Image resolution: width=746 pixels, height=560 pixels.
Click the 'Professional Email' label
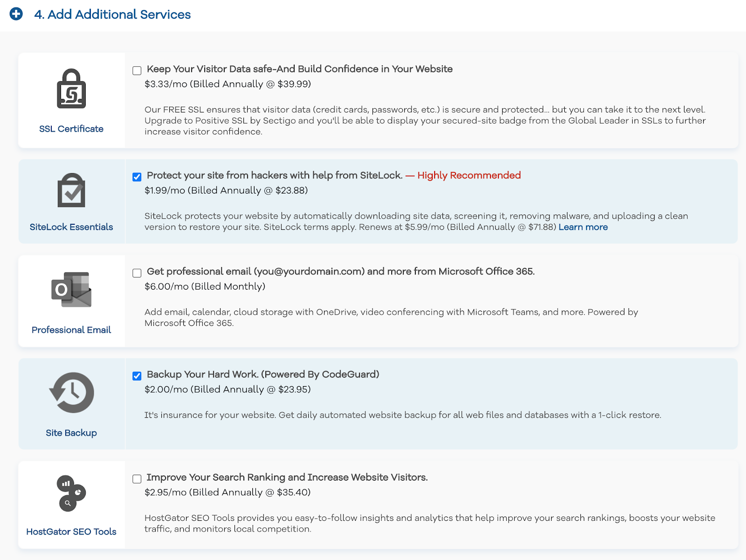[x=71, y=330]
